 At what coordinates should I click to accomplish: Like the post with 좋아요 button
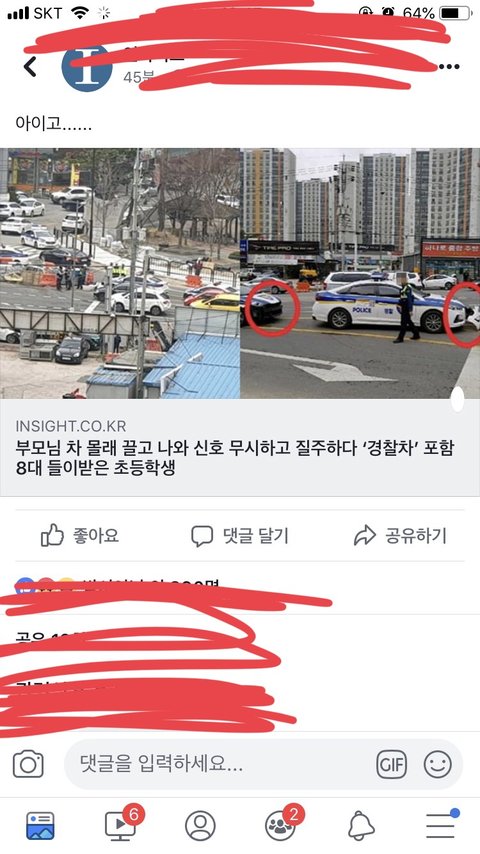(80, 535)
